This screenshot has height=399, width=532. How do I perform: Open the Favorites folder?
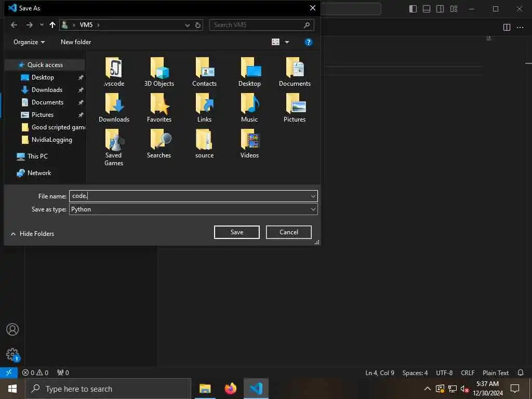159,108
